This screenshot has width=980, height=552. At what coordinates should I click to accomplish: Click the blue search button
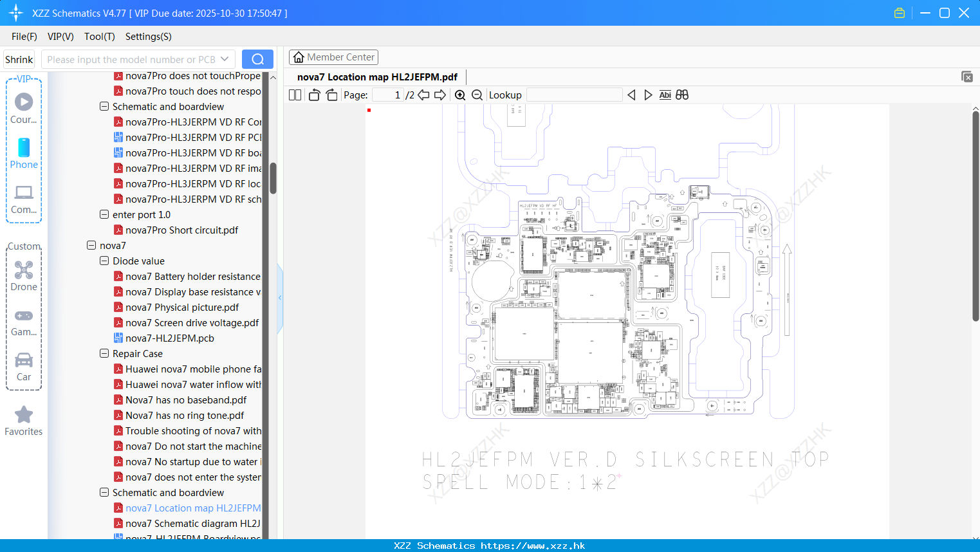[257, 59]
